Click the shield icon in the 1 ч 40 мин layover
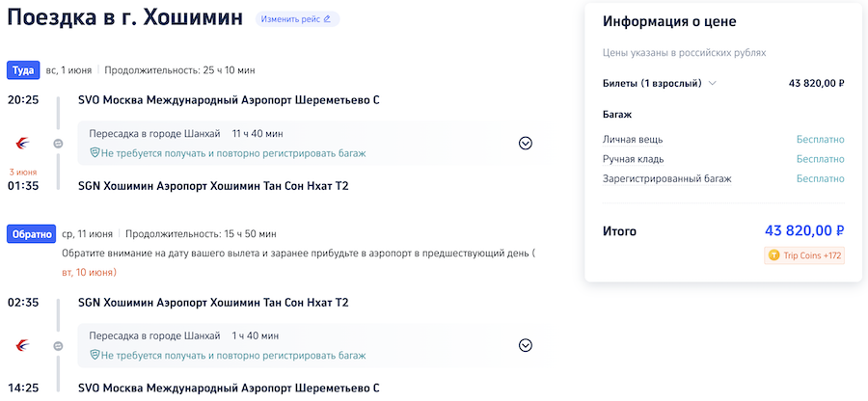 tap(95, 356)
